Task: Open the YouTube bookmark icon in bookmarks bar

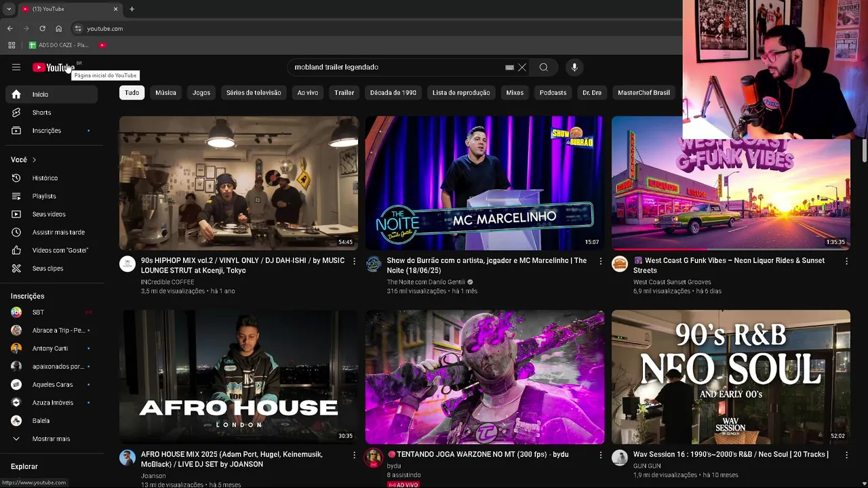Action: click(102, 45)
